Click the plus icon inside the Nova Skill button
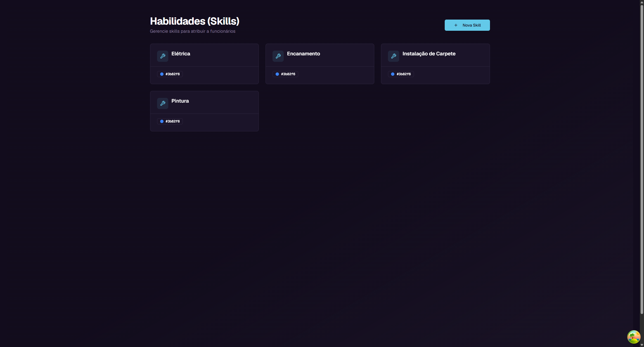 click(x=456, y=25)
